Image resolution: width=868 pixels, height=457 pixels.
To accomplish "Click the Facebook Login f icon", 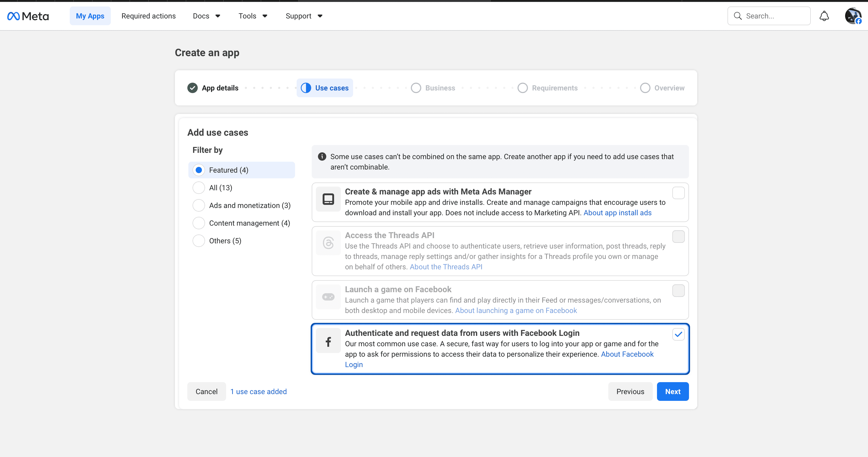I will point(328,342).
